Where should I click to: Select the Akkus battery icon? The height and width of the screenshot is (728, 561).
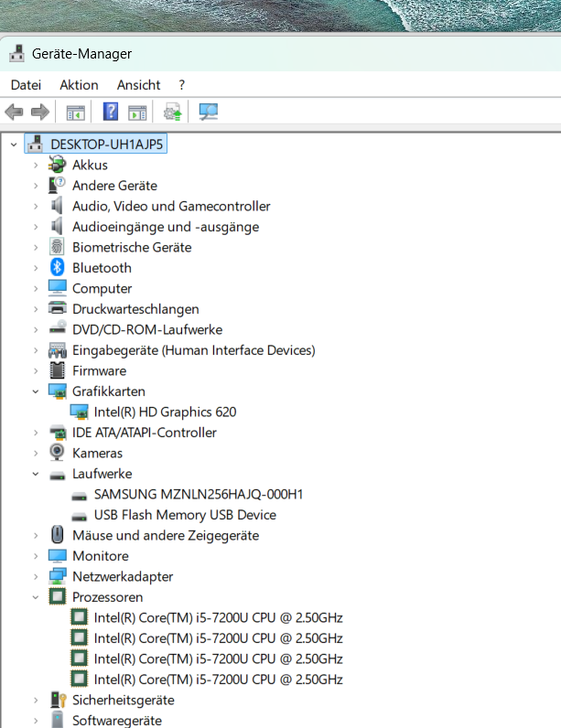coord(57,165)
